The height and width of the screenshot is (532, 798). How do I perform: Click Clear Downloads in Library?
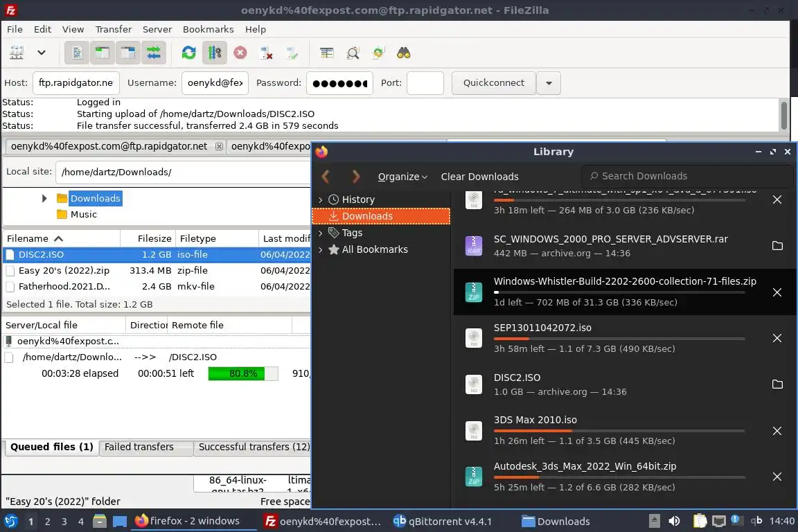[479, 177]
